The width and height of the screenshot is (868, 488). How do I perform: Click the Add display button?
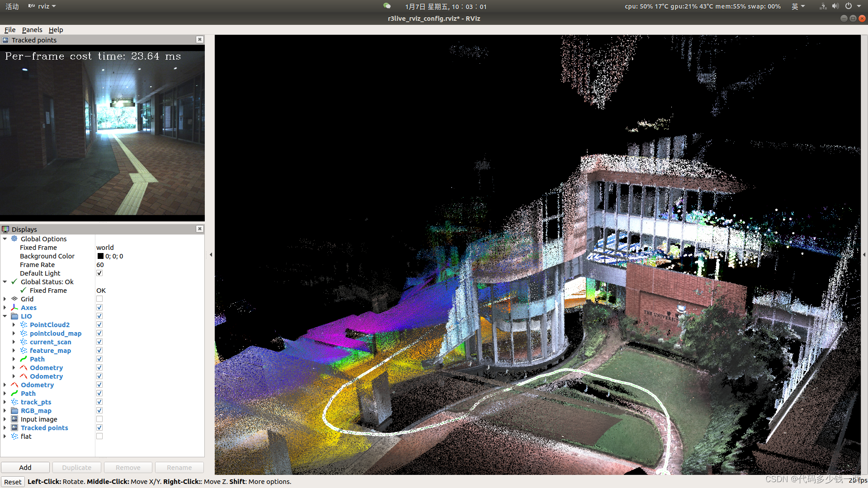click(25, 467)
